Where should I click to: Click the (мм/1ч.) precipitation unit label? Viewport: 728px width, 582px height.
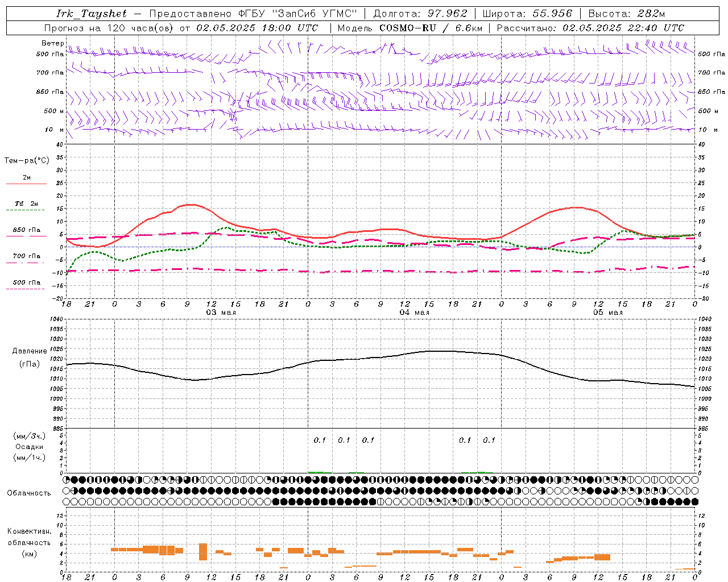pyautogui.click(x=30, y=458)
